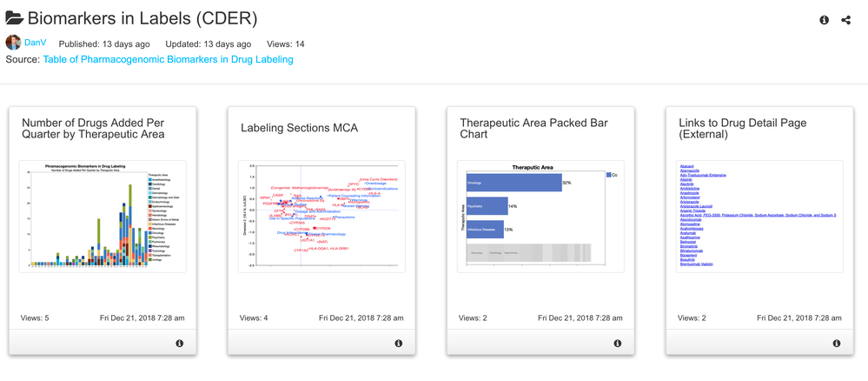Click the Anesthesiology legend color swatch
This screenshot has width=868, height=381.
coord(150,180)
